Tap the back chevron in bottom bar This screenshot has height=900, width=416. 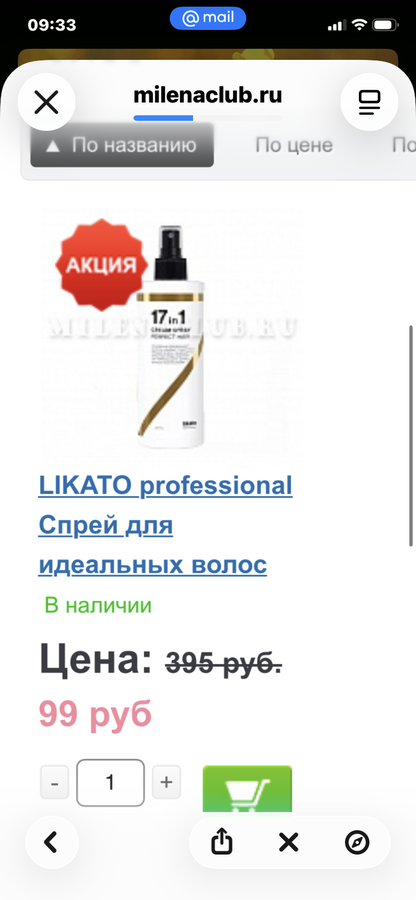coord(52,842)
